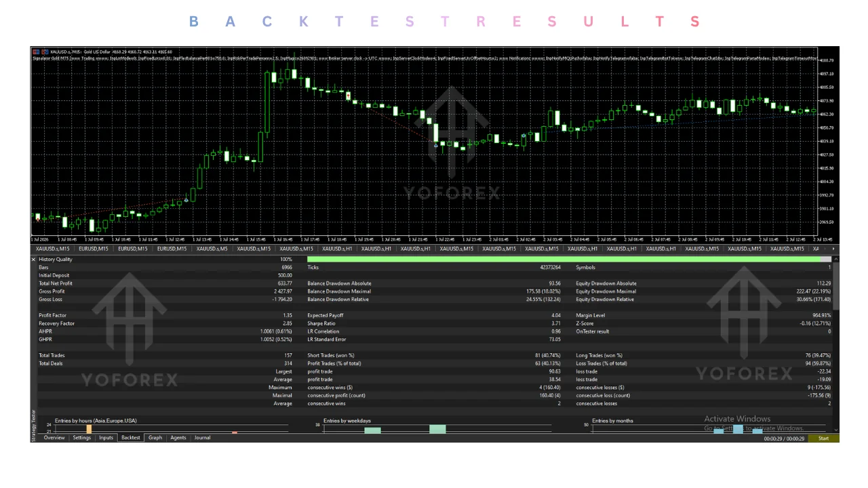The width and height of the screenshot is (868, 488).
Task: Open the Graph tab
Action: coord(155,438)
